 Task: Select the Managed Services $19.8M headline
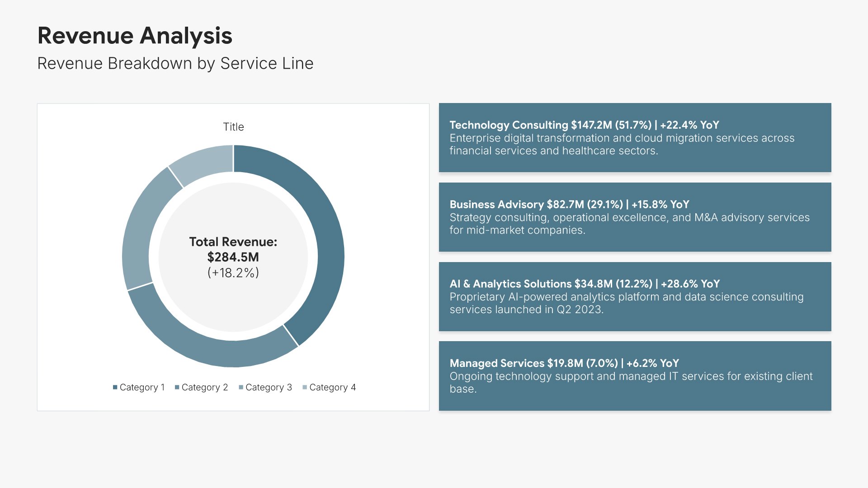564,363
